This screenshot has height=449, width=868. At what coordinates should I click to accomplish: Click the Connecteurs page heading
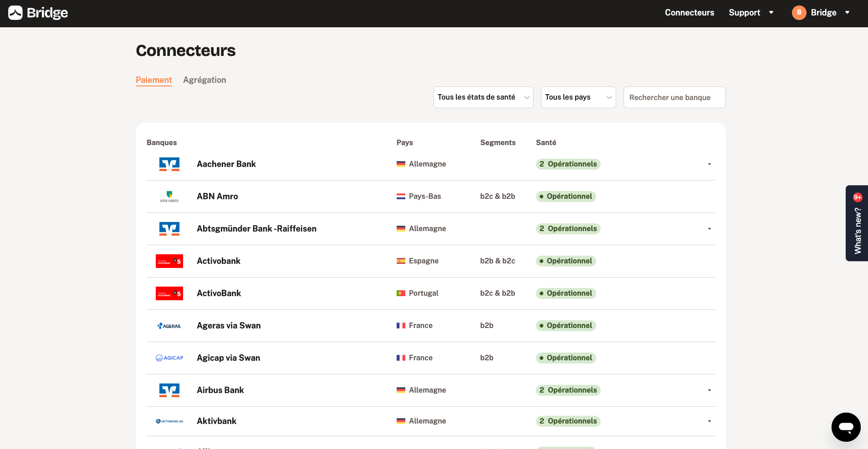tap(186, 50)
